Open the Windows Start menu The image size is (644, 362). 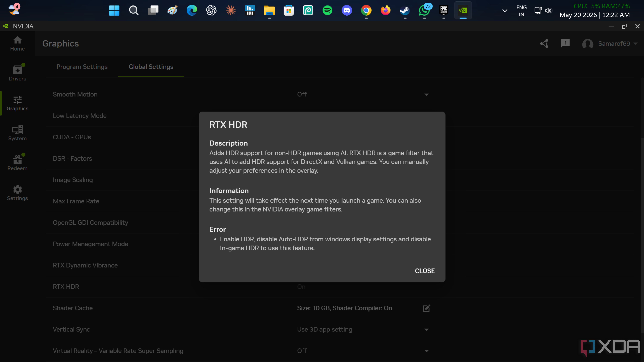point(114,10)
